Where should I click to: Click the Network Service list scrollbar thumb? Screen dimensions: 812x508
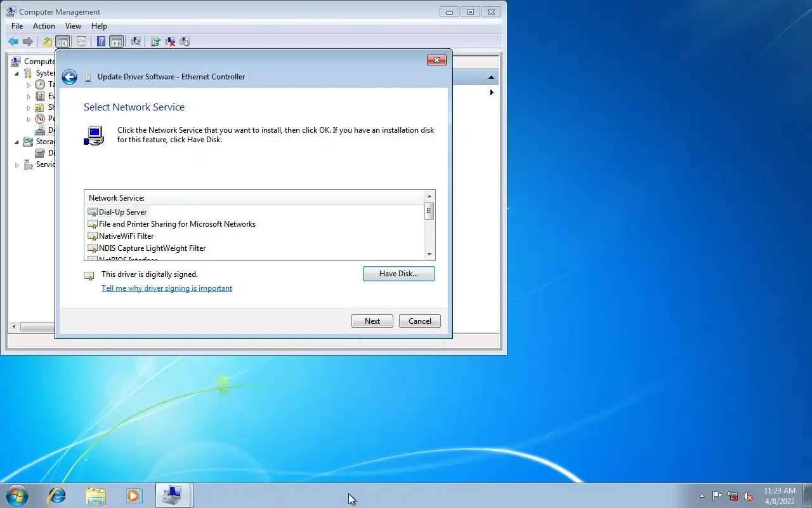coord(429,211)
